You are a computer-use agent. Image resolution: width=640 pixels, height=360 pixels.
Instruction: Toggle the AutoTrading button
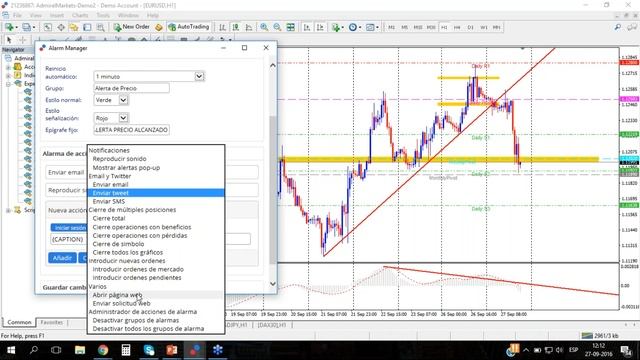[x=189, y=27]
